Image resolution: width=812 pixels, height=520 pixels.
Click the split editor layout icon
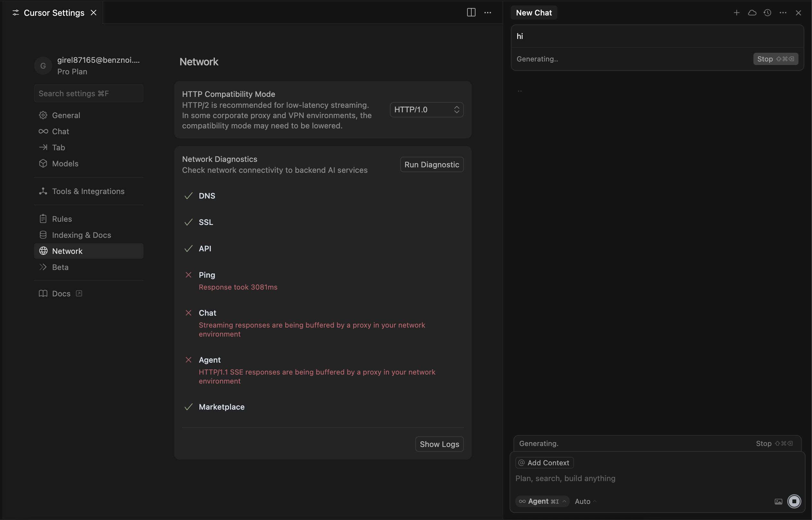(x=471, y=13)
